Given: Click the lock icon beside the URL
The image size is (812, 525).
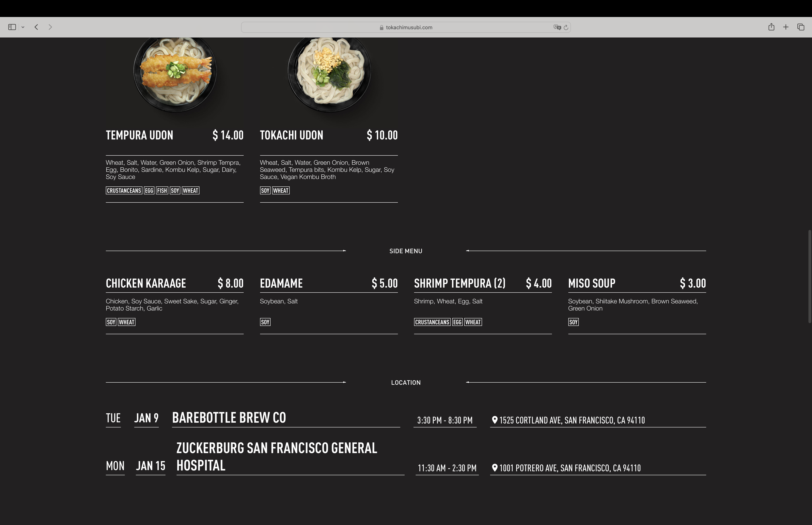Looking at the screenshot, I should (x=382, y=27).
